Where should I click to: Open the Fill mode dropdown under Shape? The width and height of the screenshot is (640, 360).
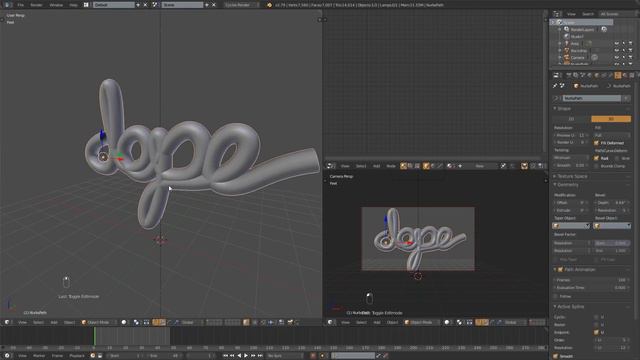[x=612, y=135]
